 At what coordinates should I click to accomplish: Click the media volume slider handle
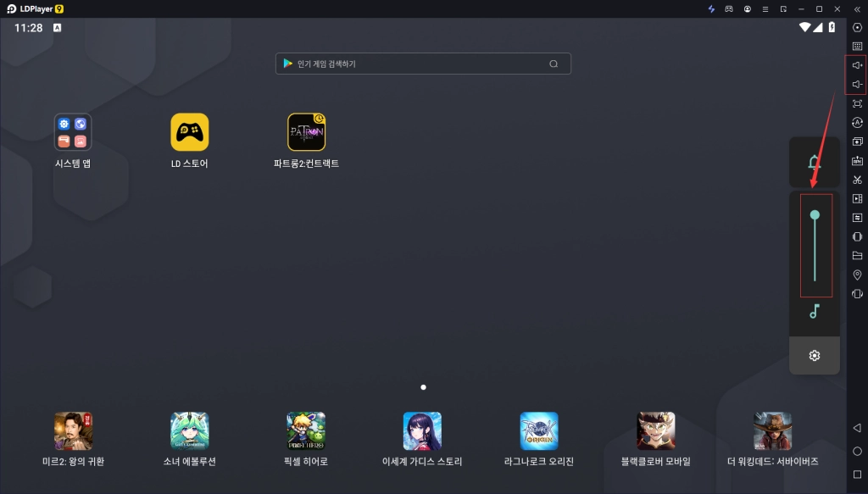(x=815, y=215)
